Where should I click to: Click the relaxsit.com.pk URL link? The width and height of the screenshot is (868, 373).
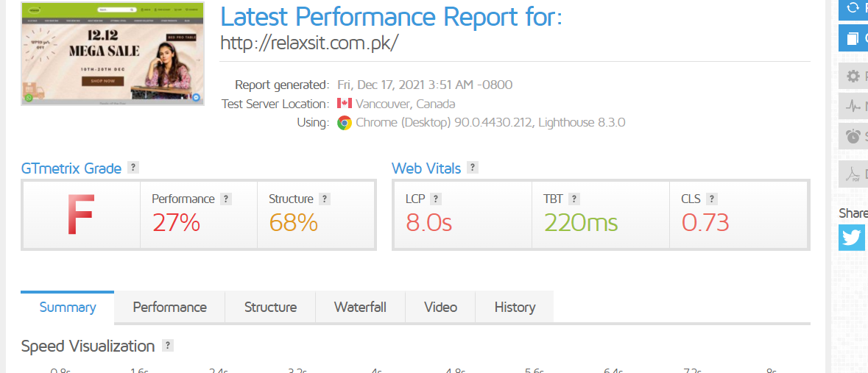[x=309, y=43]
